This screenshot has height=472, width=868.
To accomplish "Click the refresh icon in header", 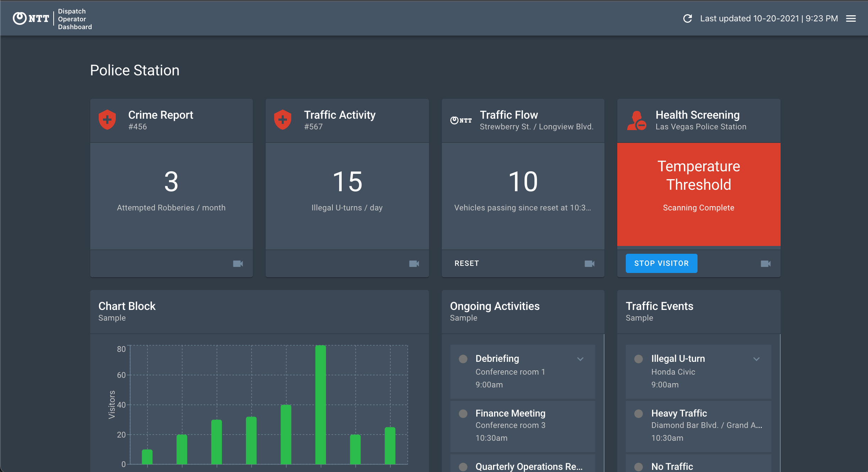I will pos(688,18).
